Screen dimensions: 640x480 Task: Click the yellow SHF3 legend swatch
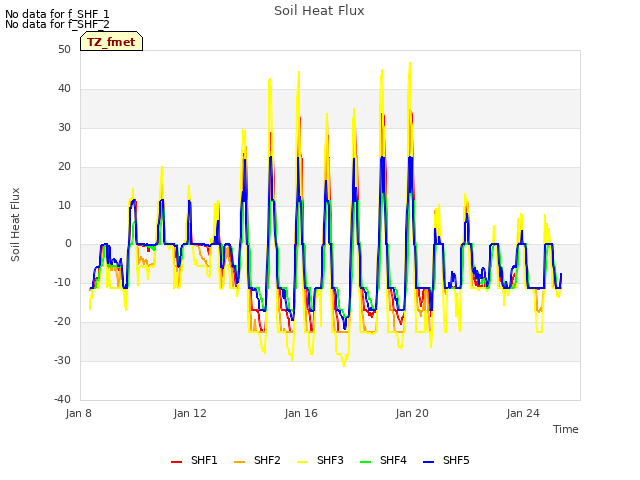pyautogui.click(x=302, y=462)
